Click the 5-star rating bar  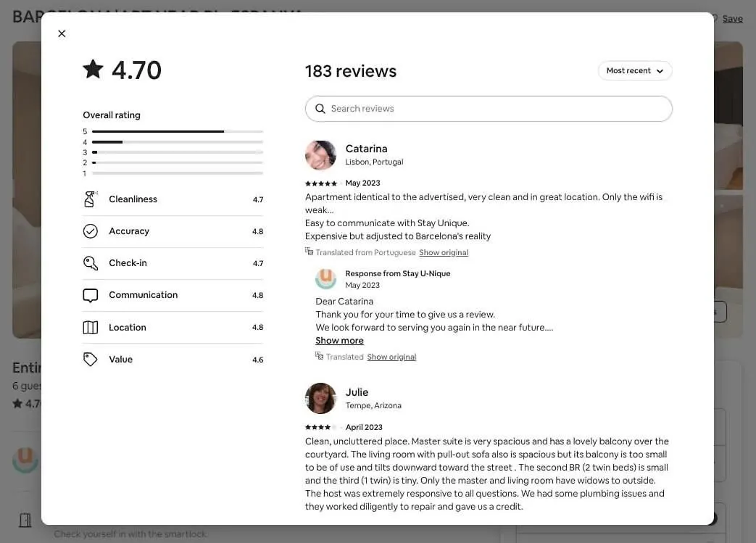pos(178,132)
